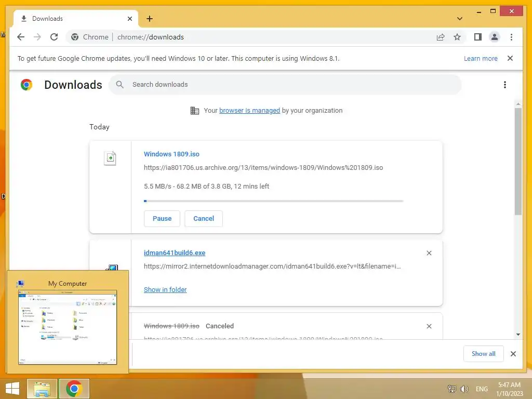The image size is (532, 399).
Task: Open File Explorer from the taskbar
Action: pos(42,389)
